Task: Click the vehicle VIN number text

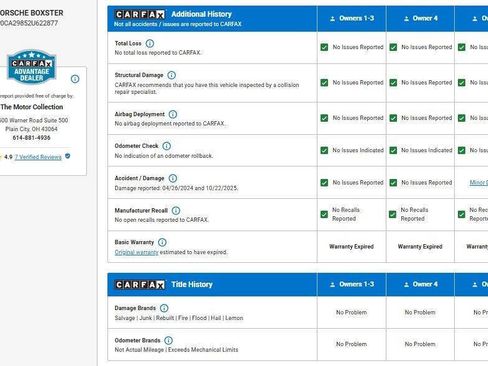Action: (x=28, y=23)
